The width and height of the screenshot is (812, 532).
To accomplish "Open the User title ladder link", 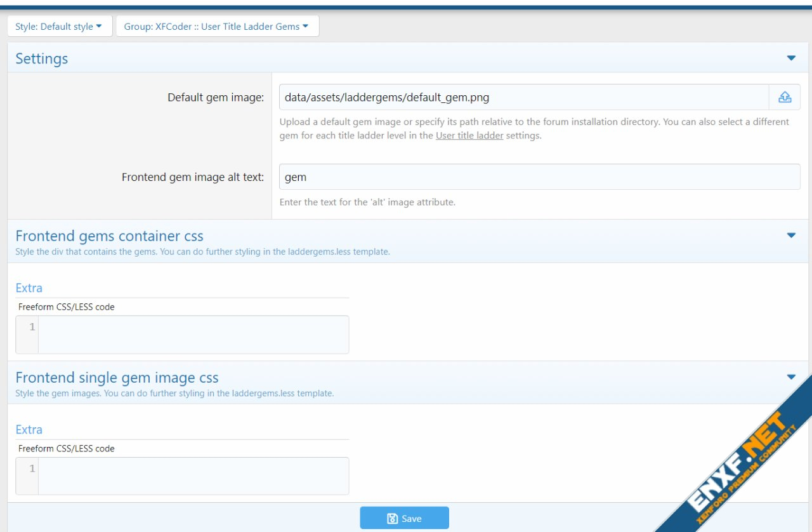I will pyautogui.click(x=469, y=135).
